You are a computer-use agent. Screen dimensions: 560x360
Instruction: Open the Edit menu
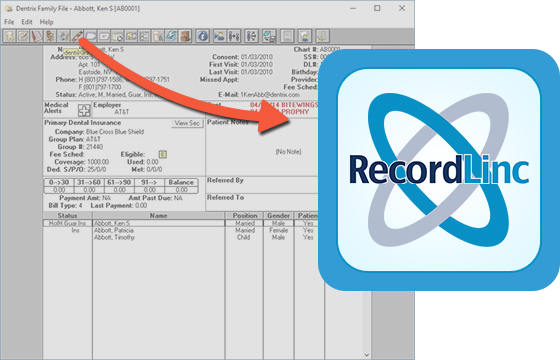tap(27, 22)
